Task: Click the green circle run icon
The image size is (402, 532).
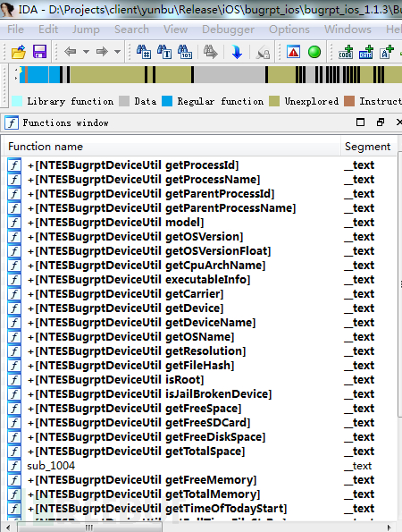Action: point(314,52)
